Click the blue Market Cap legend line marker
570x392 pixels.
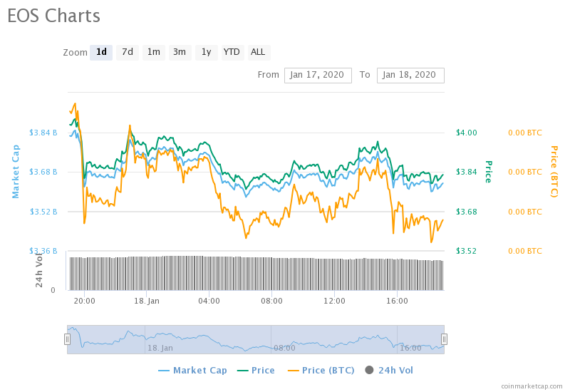tap(164, 371)
